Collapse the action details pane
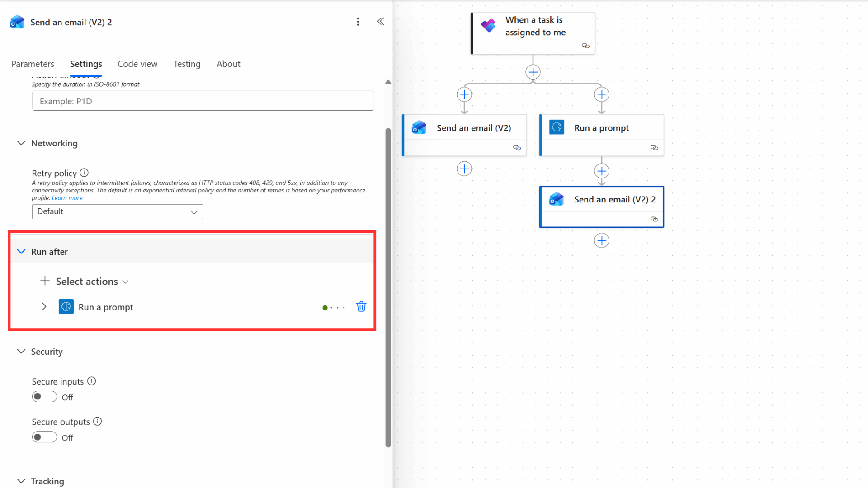Viewport: 868px width, 488px height. click(x=381, y=21)
